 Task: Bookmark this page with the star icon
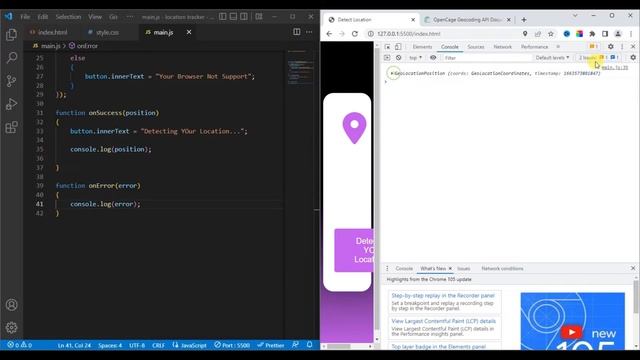point(551,34)
